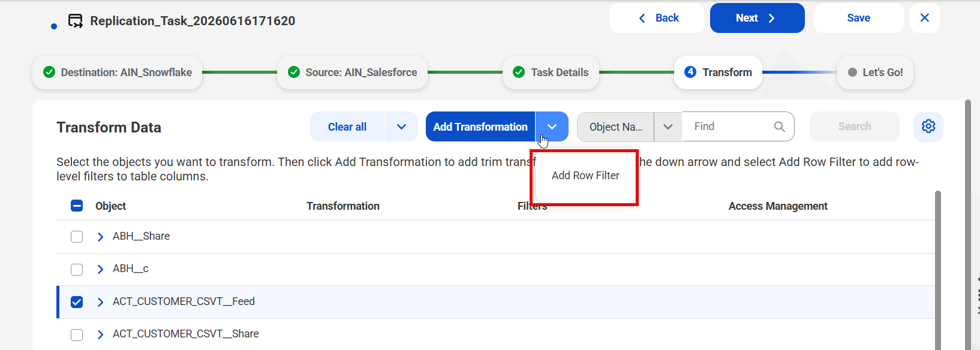
Task: Jump to the Let's Go! step
Action: click(875, 73)
